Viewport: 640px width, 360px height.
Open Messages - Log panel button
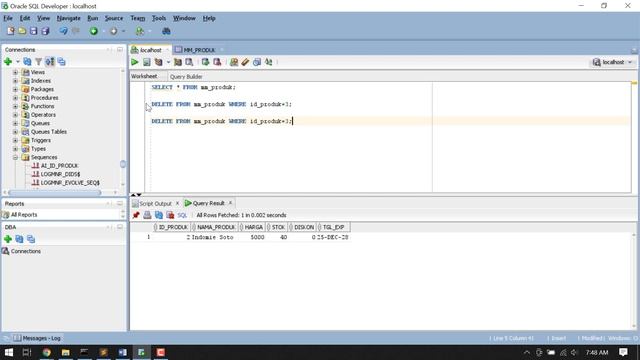tap(37, 338)
